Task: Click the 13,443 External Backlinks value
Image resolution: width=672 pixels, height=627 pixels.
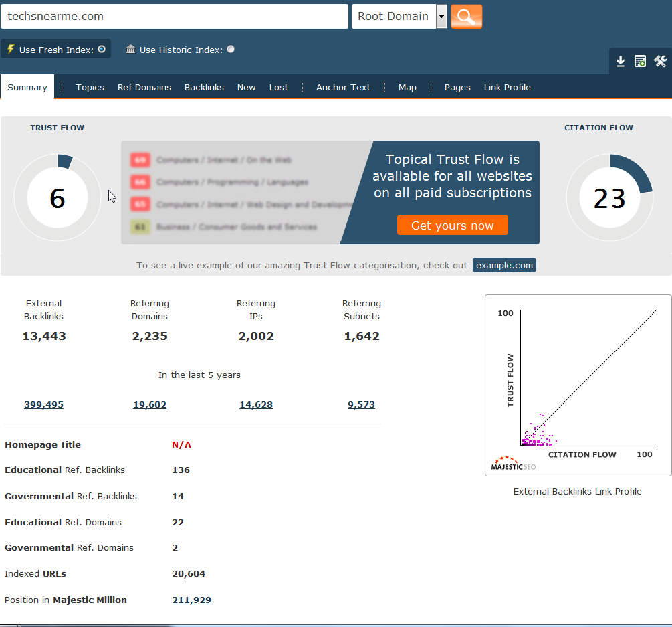Action: (x=44, y=336)
